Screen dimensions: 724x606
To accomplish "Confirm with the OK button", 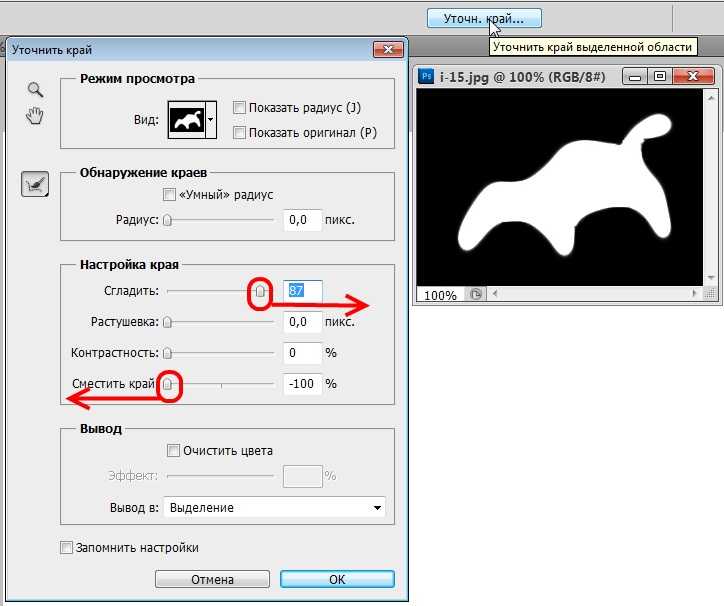I will [x=338, y=579].
